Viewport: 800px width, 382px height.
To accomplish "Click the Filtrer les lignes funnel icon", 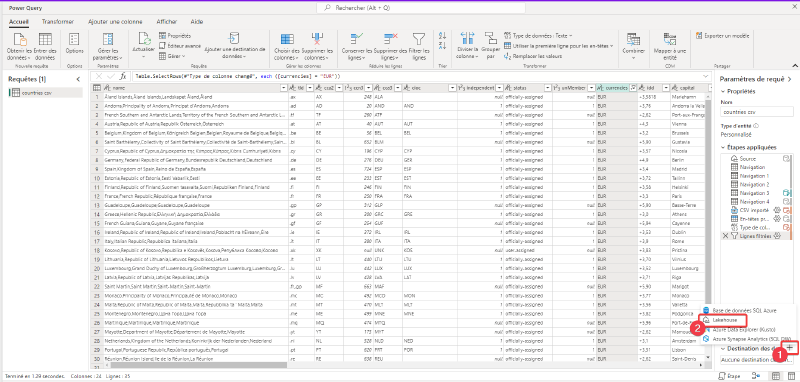I will pos(419,39).
